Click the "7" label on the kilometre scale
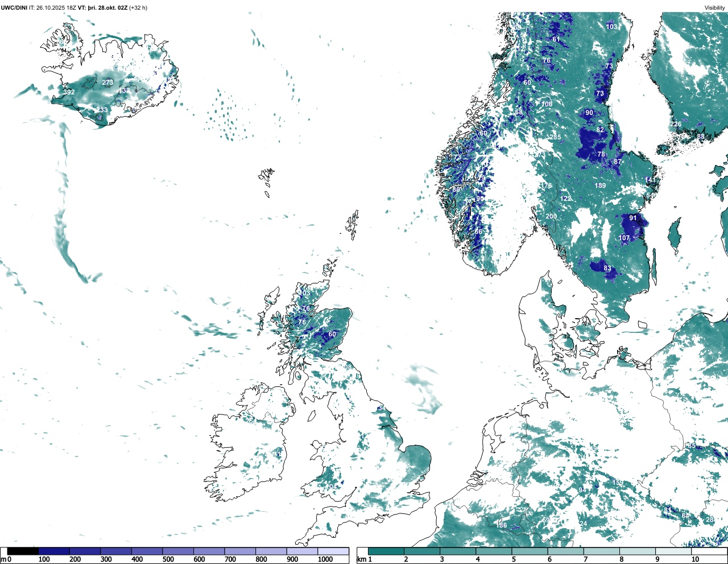Image resolution: width=728 pixels, height=564 pixels. point(585,559)
